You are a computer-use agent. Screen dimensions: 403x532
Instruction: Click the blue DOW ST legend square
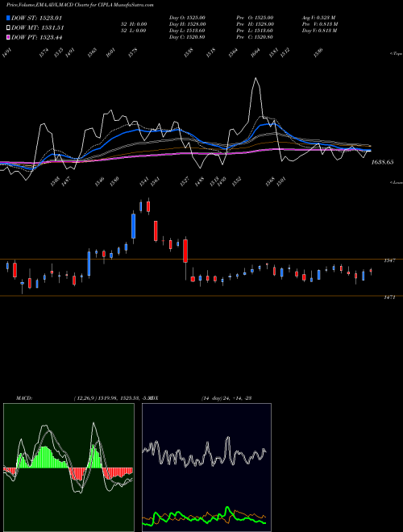[x=8, y=18]
